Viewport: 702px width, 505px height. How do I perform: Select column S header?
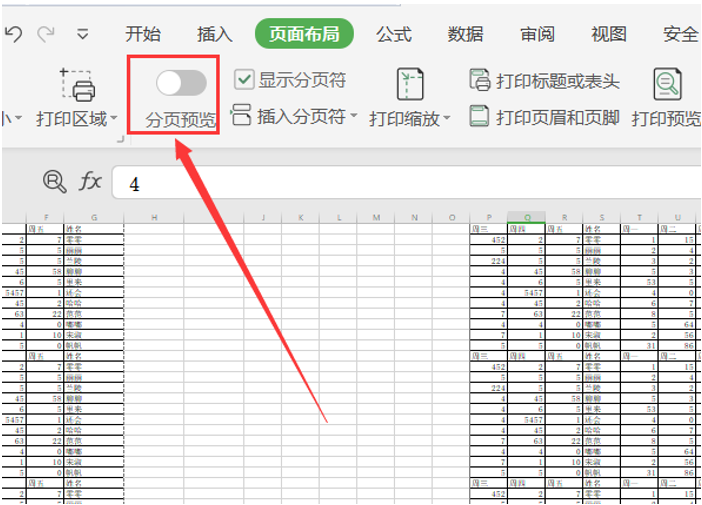[x=602, y=218]
